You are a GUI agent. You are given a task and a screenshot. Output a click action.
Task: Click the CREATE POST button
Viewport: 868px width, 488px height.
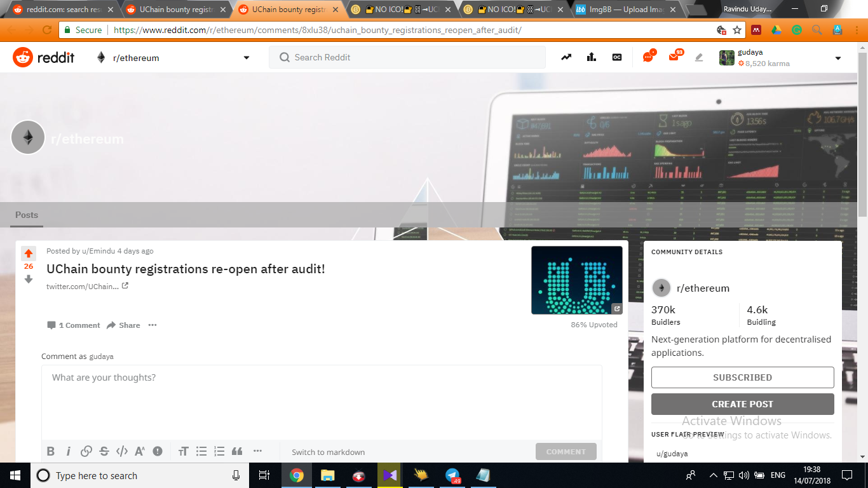[743, 404]
